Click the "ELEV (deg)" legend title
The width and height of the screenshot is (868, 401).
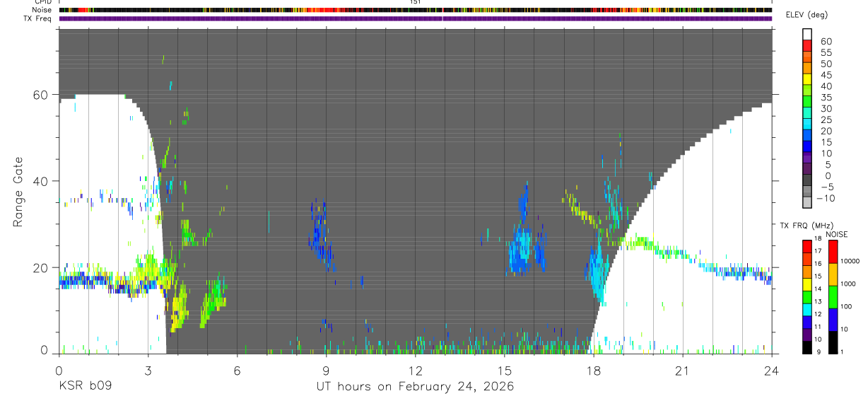click(807, 16)
